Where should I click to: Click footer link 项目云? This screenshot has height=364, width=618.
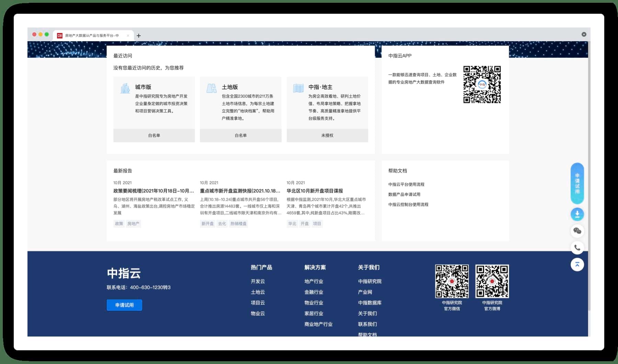[x=258, y=303]
